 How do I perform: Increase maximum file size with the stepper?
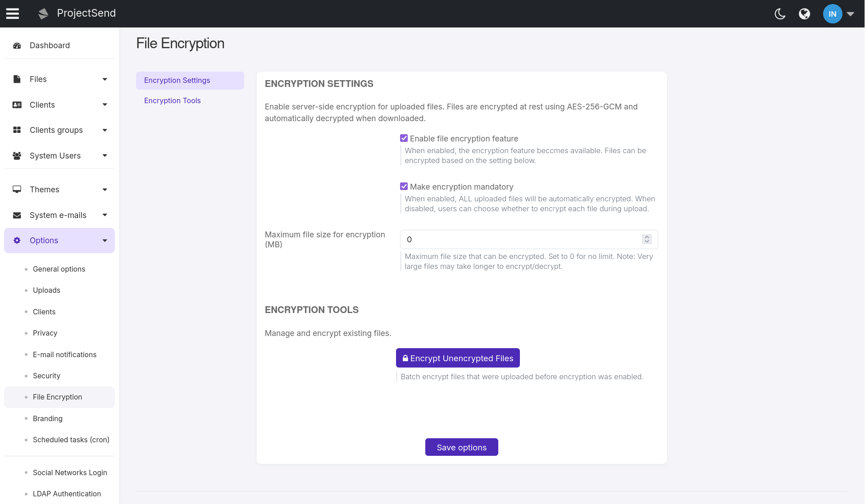(x=647, y=236)
